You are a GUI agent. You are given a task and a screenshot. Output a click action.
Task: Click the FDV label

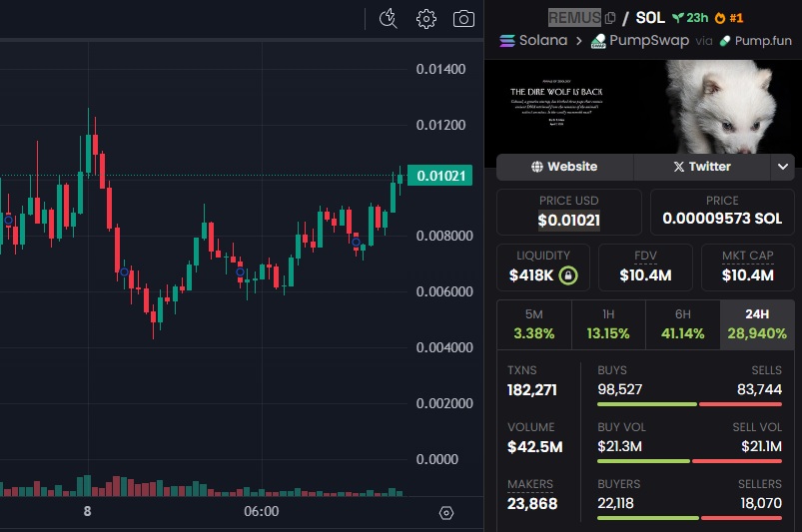pos(645,256)
